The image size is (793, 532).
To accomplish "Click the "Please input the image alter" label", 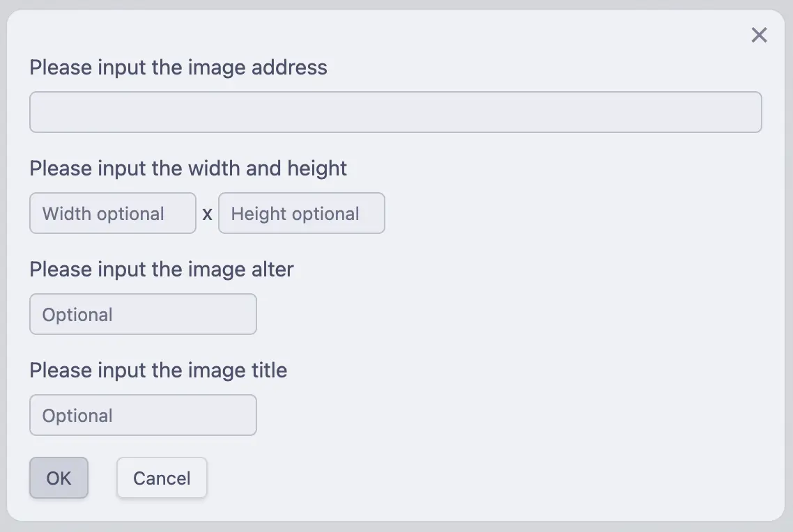I will coord(161,269).
